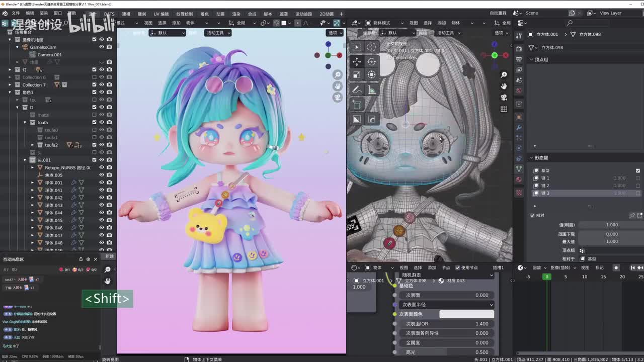The height and width of the screenshot is (362, 644).
Task: Switch to the UV 编辑 workspace tab
Action: 161,14
